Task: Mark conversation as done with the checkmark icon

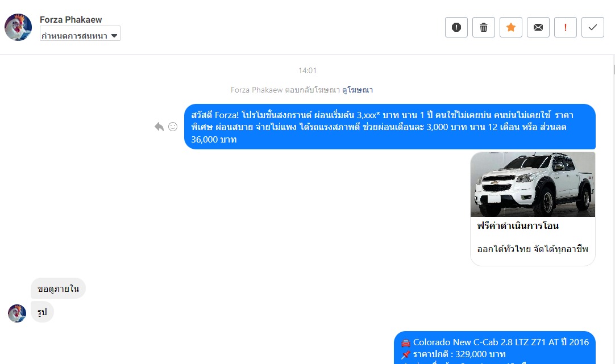Action: click(x=593, y=27)
